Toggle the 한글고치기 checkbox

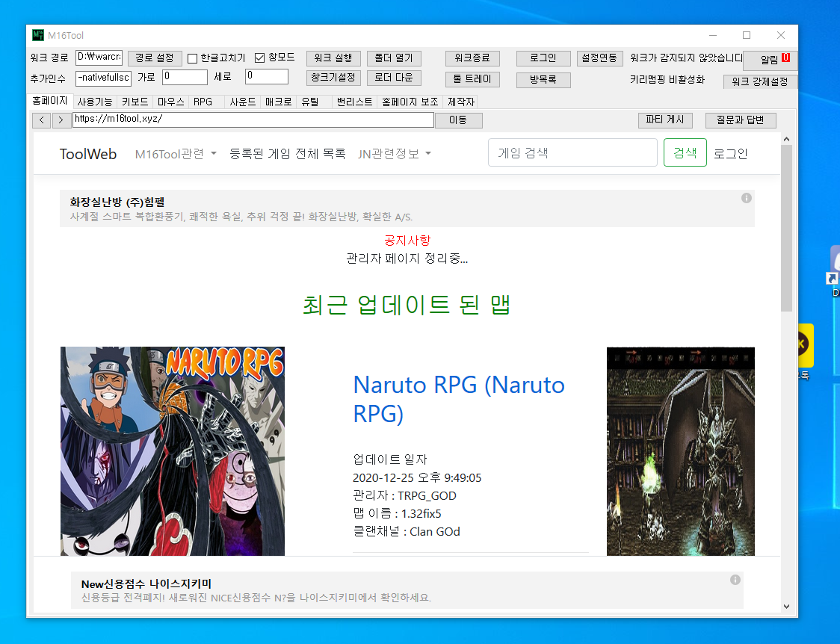pyautogui.click(x=192, y=58)
